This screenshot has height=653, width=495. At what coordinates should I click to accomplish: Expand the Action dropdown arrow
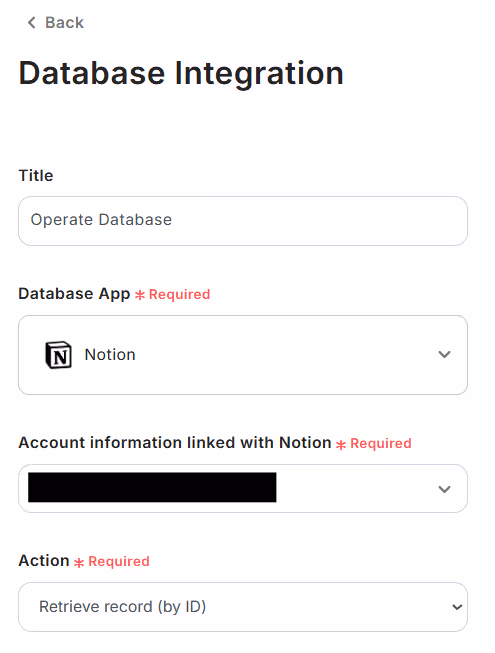[x=457, y=607]
